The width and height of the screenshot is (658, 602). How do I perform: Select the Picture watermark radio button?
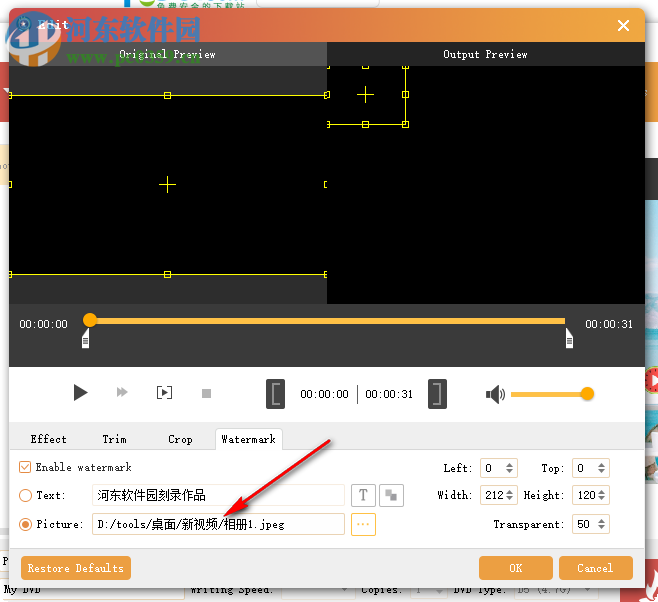click(25, 524)
